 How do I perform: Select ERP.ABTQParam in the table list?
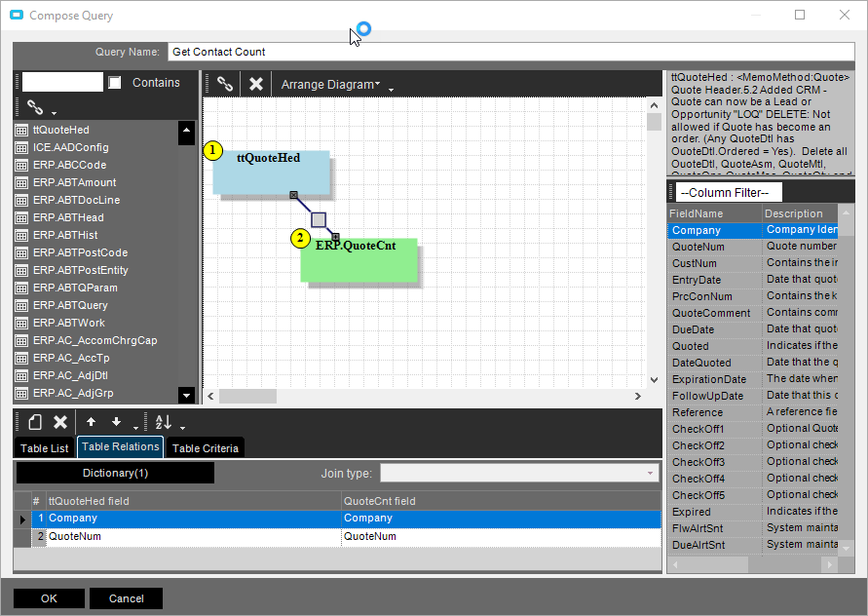tap(75, 289)
